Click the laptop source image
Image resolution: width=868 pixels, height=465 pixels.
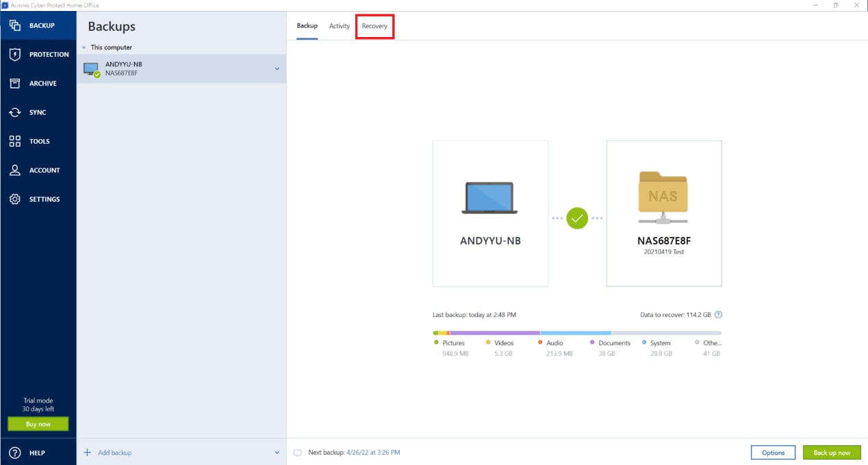490,199
